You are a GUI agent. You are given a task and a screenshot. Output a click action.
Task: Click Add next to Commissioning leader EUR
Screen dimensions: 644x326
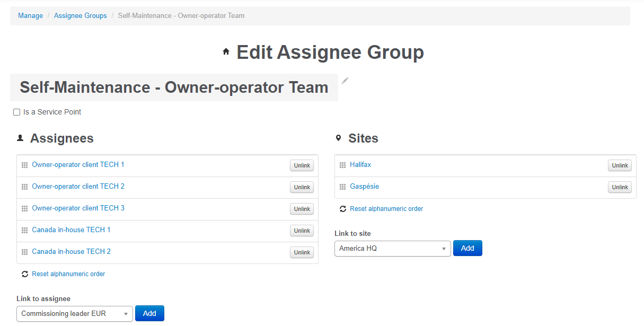[149, 313]
